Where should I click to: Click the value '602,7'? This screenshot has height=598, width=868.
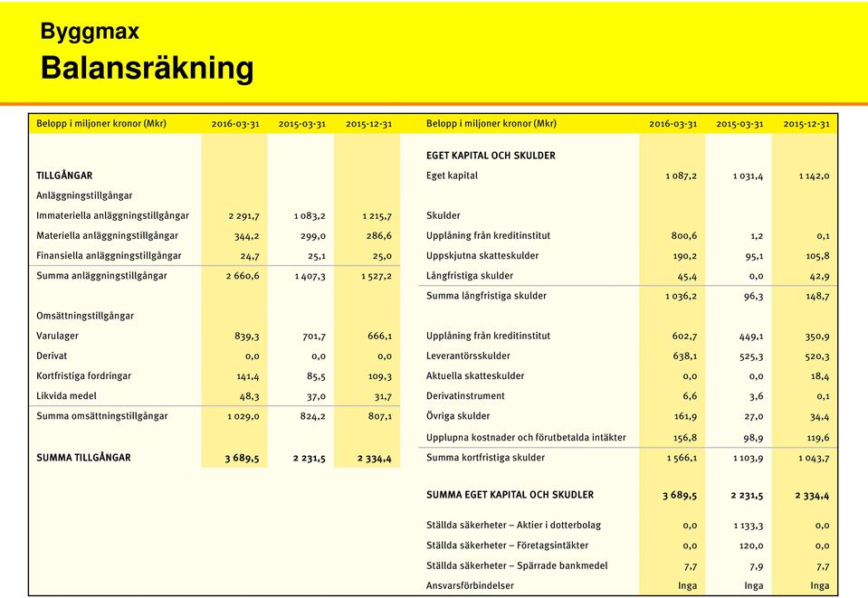[685, 336]
